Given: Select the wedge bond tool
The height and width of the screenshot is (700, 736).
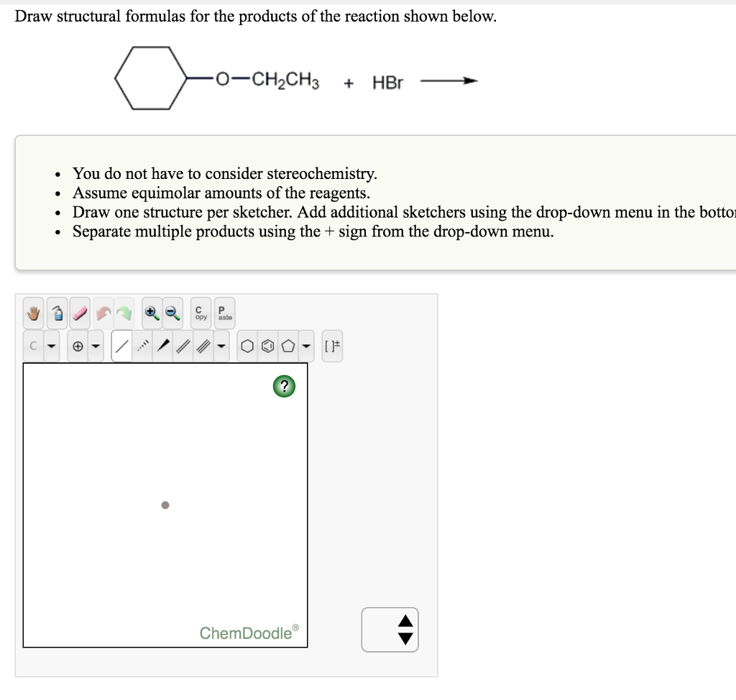Looking at the screenshot, I should 164,345.
